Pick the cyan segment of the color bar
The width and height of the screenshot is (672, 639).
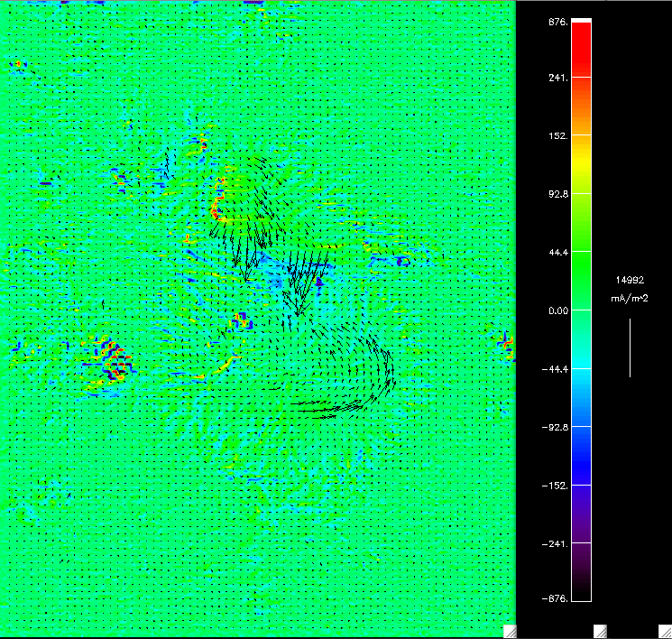[582, 363]
